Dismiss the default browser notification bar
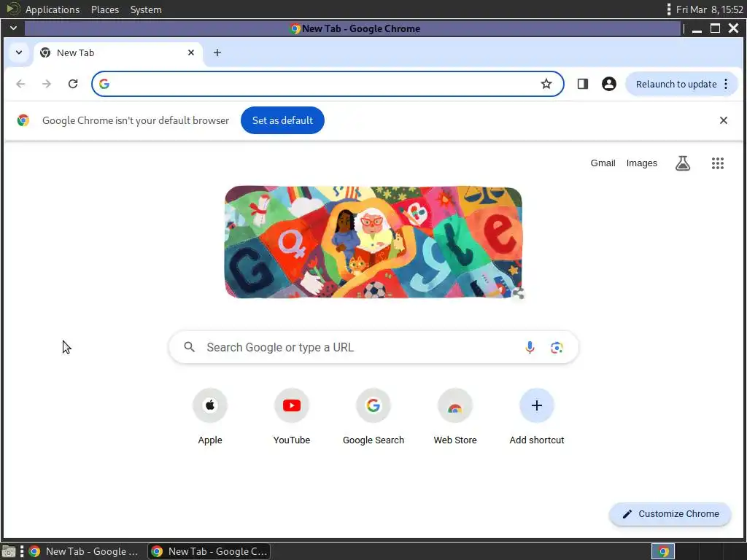 point(723,120)
